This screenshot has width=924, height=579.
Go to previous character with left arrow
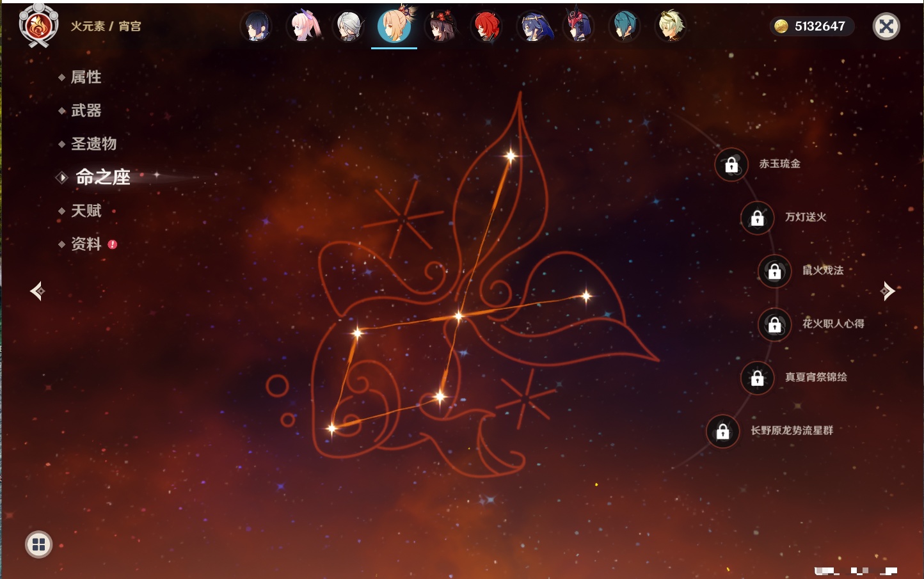37,291
